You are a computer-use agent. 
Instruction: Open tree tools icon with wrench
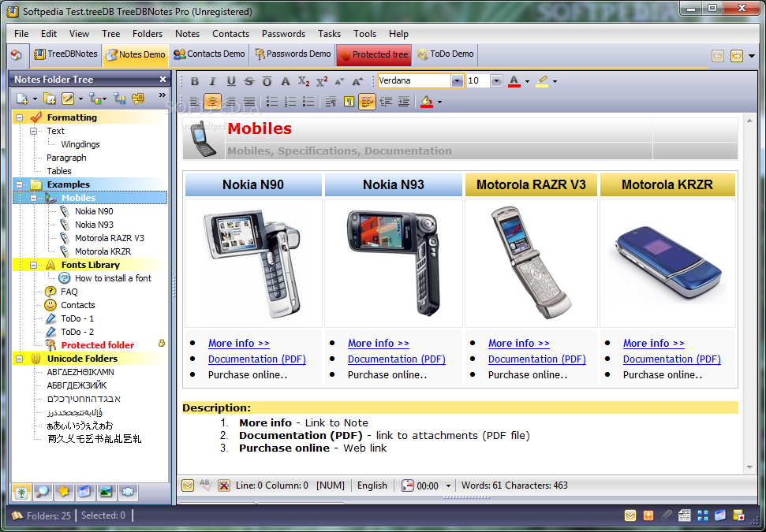point(120,99)
